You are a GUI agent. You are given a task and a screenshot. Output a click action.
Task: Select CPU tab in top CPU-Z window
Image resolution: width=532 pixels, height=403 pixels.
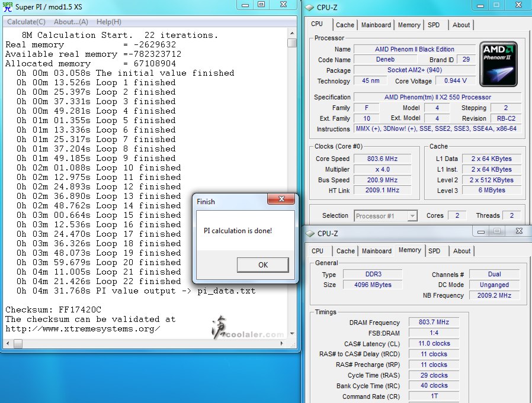tap(317, 24)
